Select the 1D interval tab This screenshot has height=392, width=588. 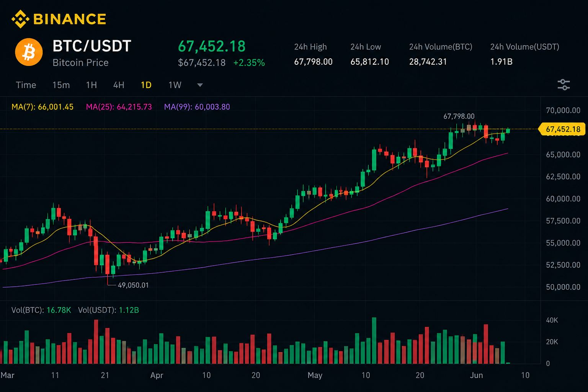tap(146, 85)
